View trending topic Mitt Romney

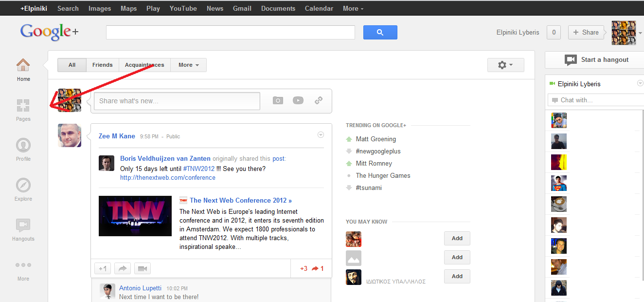374,163
